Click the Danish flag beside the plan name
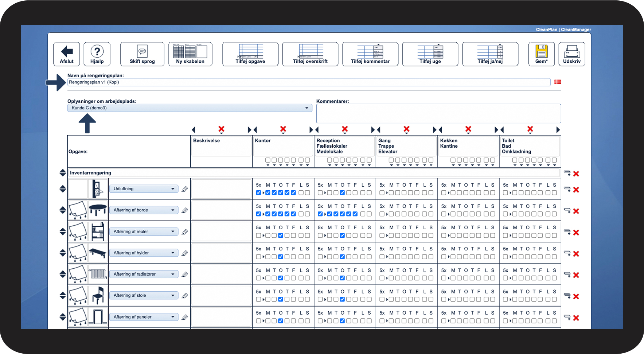 [x=557, y=82]
